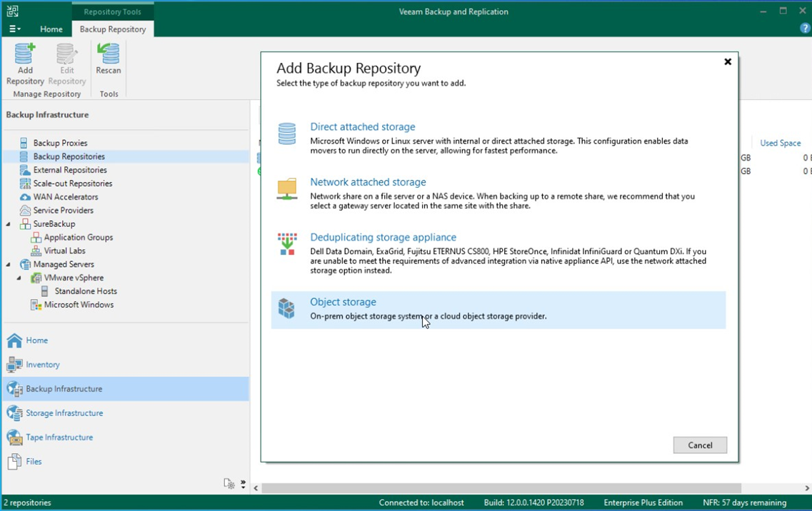
Task: Collapse the VMware vSphere tree node
Action: (19, 278)
